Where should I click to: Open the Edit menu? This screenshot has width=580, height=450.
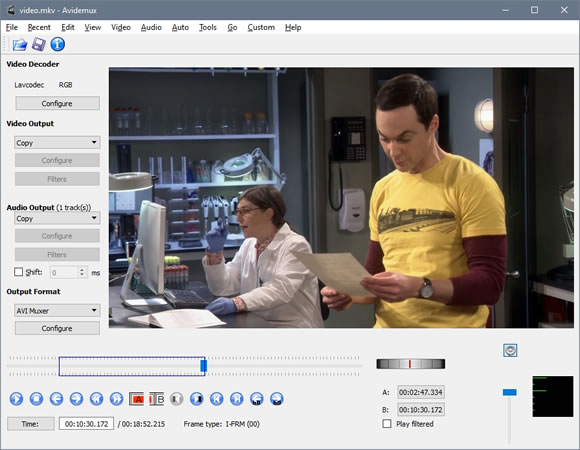coord(68,27)
